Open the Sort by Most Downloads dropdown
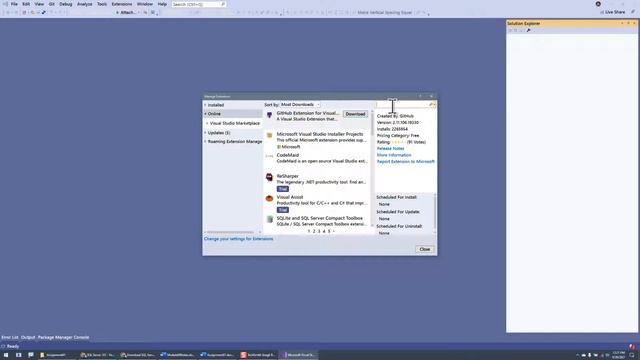This screenshot has width=640, height=360. pos(300,105)
